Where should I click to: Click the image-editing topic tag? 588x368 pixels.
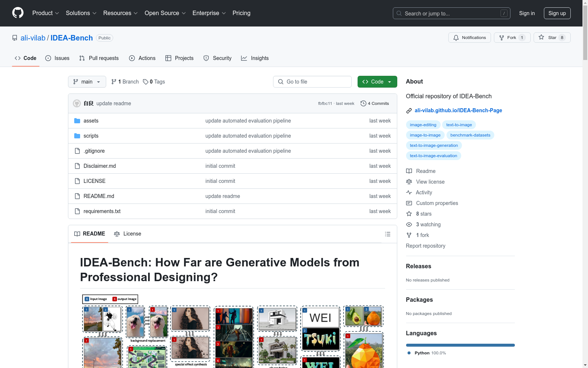(x=423, y=125)
